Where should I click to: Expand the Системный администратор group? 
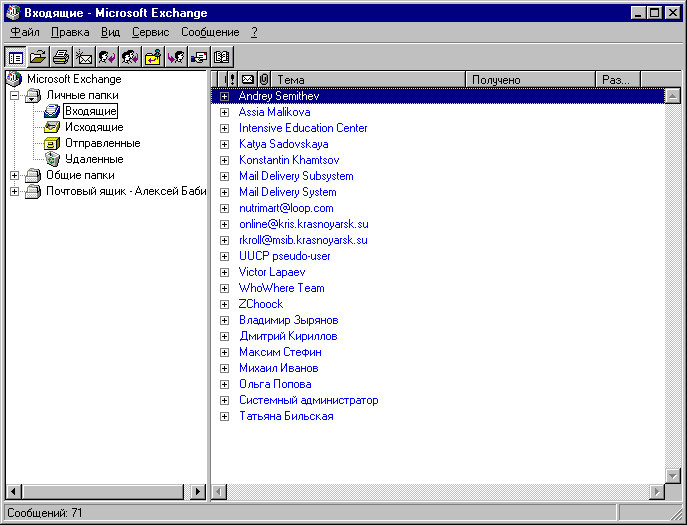pyautogui.click(x=224, y=401)
